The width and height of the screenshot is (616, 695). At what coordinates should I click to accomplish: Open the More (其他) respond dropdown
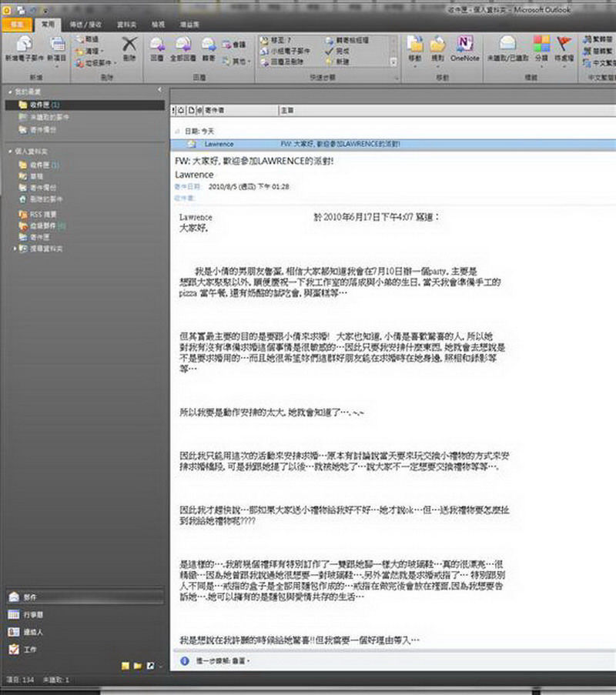click(x=236, y=61)
